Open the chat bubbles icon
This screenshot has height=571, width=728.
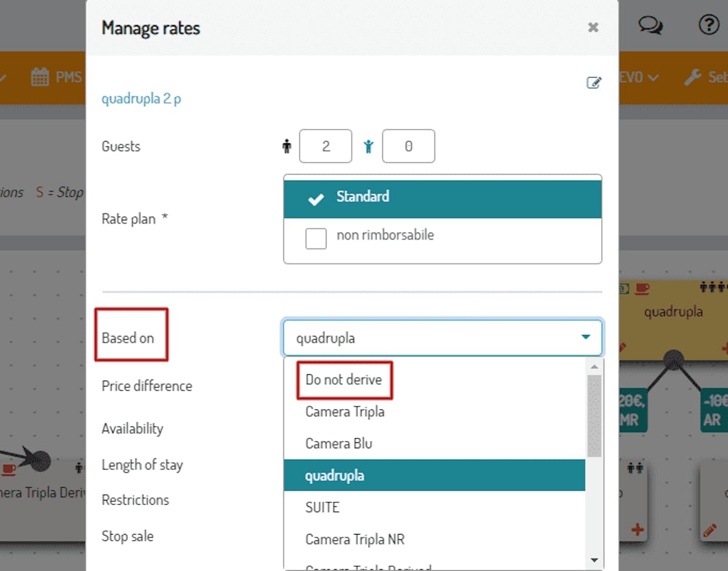coord(650,25)
